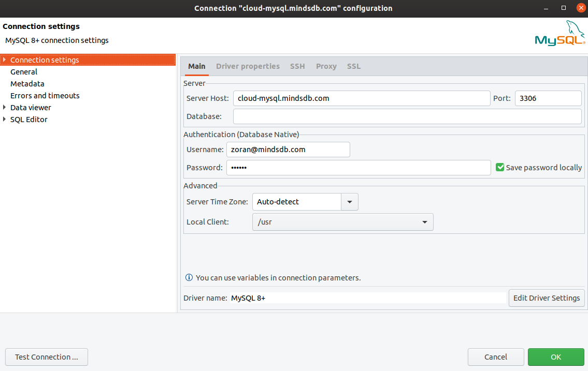Click the Driver name value MySQL 8+

(248, 298)
